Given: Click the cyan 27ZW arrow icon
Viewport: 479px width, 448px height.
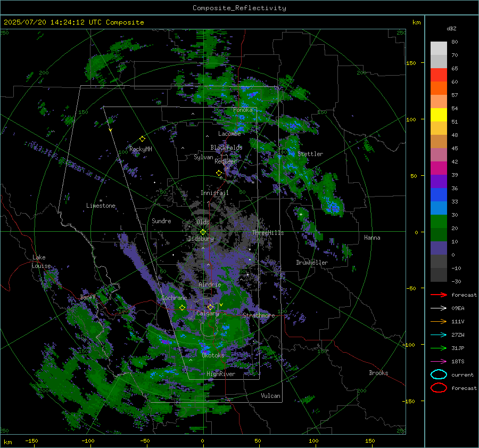Looking at the screenshot, I should click(x=439, y=335).
